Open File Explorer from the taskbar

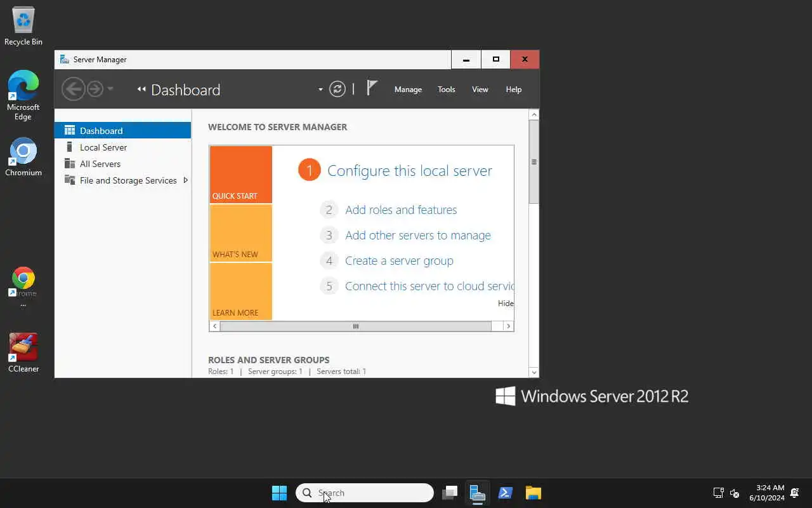[534, 493]
